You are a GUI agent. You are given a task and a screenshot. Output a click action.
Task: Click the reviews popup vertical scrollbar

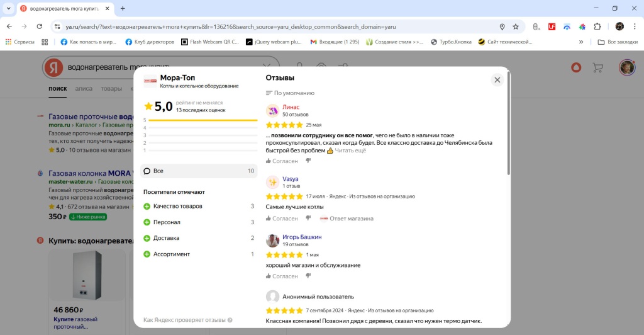pyautogui.click(x=508, y=126)
